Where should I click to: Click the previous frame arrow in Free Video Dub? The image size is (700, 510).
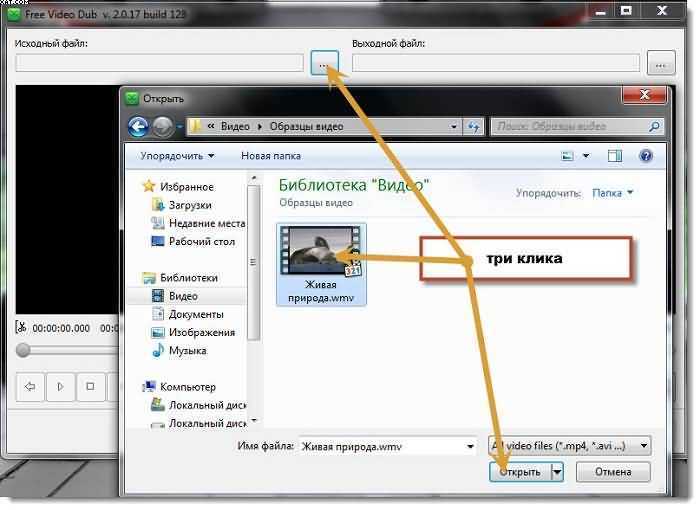tap(29, 386)
